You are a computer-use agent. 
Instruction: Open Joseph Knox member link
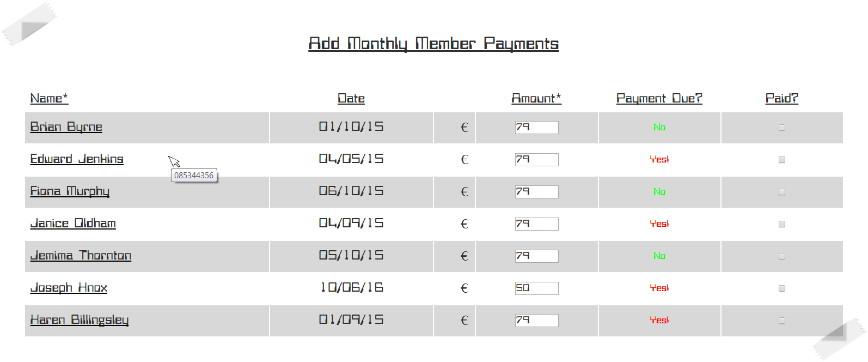click(69, 288)
